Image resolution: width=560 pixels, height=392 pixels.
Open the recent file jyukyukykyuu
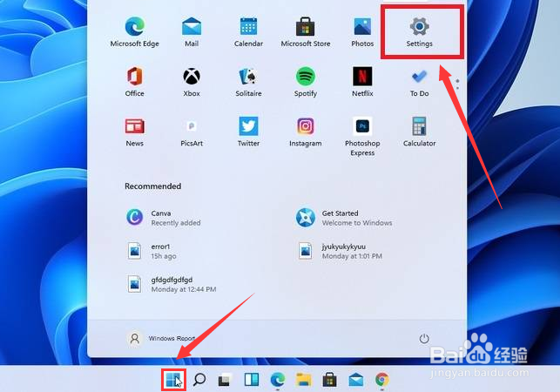click(340, 251)
